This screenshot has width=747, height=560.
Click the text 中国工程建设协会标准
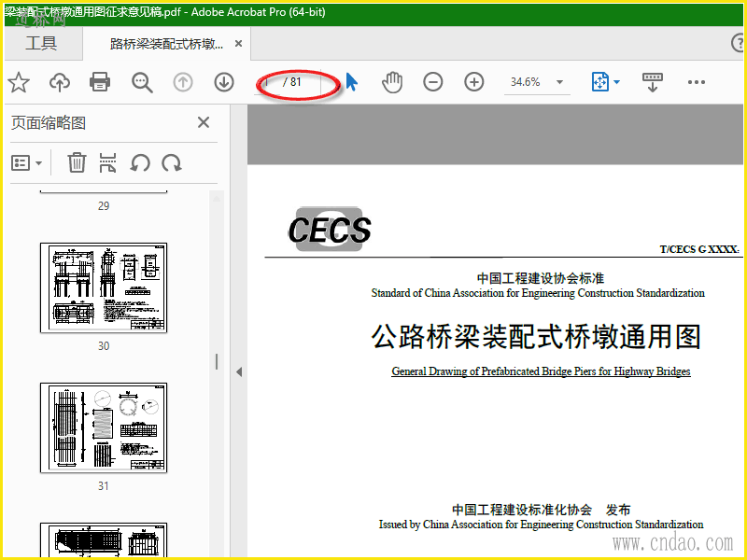[x=541, y=278]
